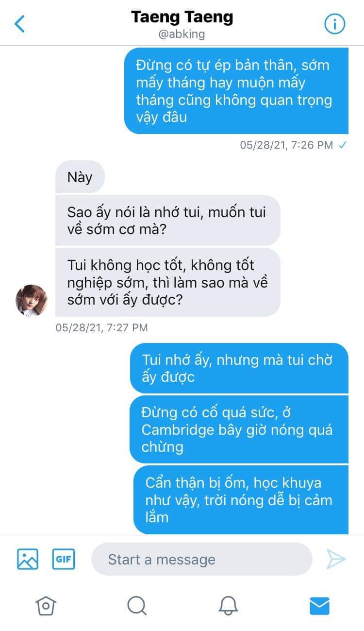Tap the @abking handle
This screenshot has width=364, height=631.
click(x=182, y=34)
